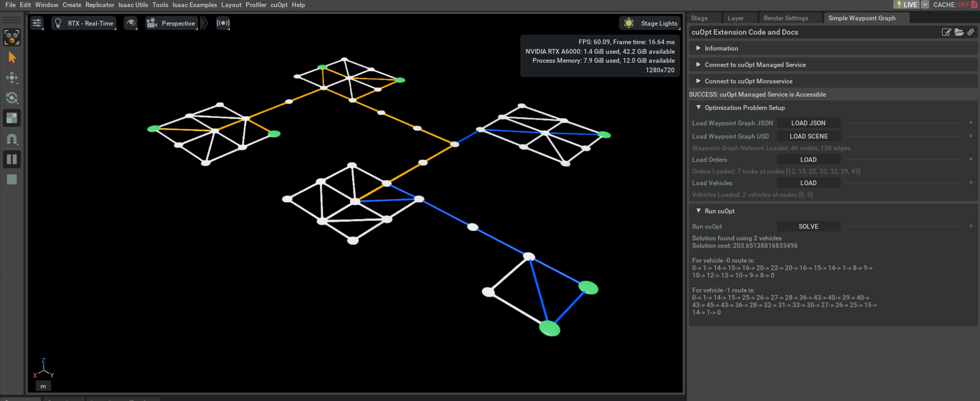Toggle the LIVE sync button
980x401 pixels.
[x=906, y=5]
